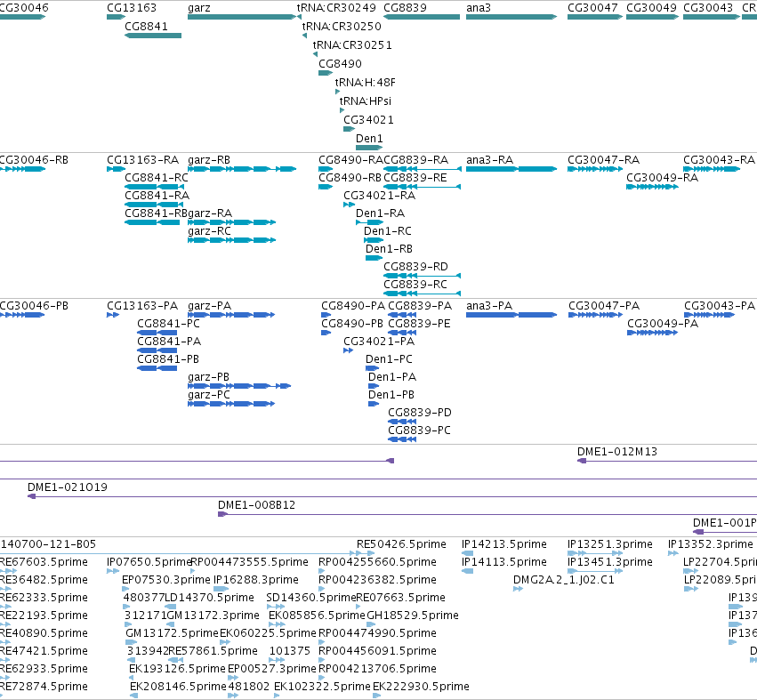The image size is (757, 700).
Task: Select the IP16288.3prime EST label
Action: coord(256,580)
